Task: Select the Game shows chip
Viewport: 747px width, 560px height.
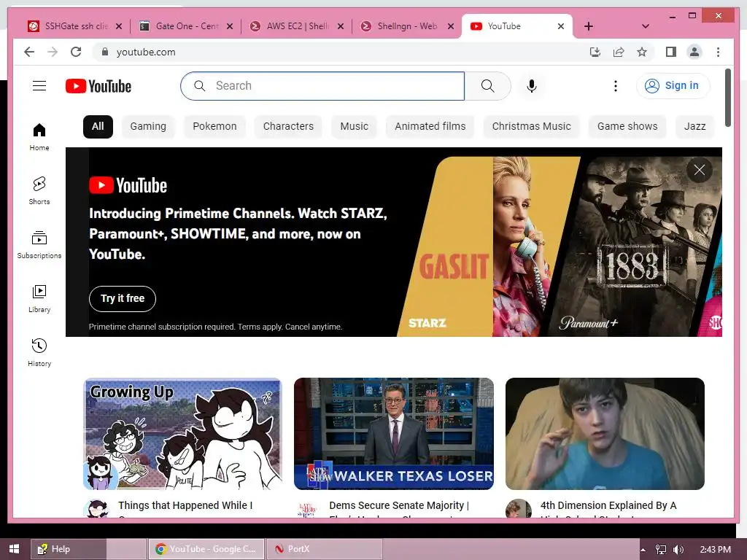Action: tap(627, 126)
